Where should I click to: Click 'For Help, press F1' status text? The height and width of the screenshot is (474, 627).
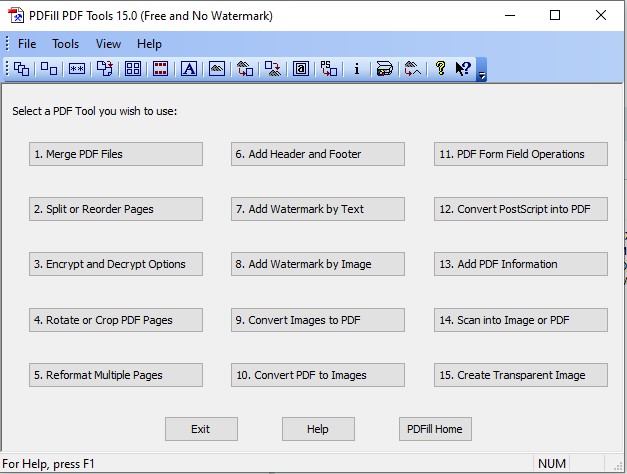point(48,464)
